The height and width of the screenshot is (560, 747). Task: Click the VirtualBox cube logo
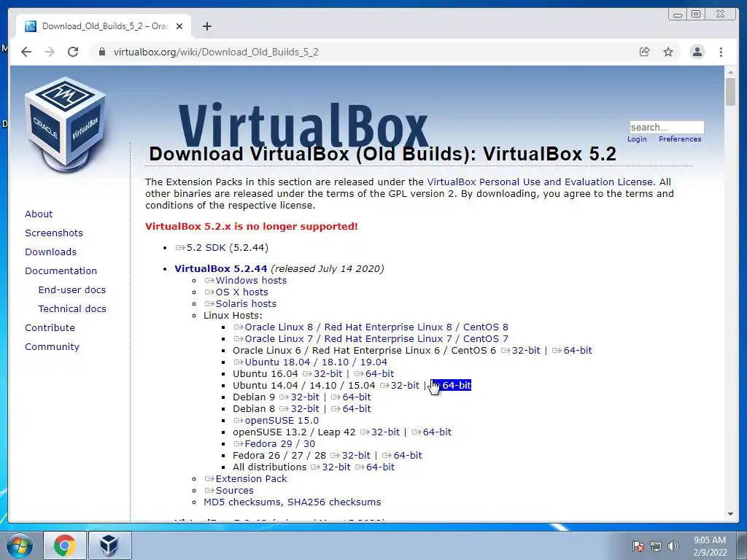tap(65, 125)
